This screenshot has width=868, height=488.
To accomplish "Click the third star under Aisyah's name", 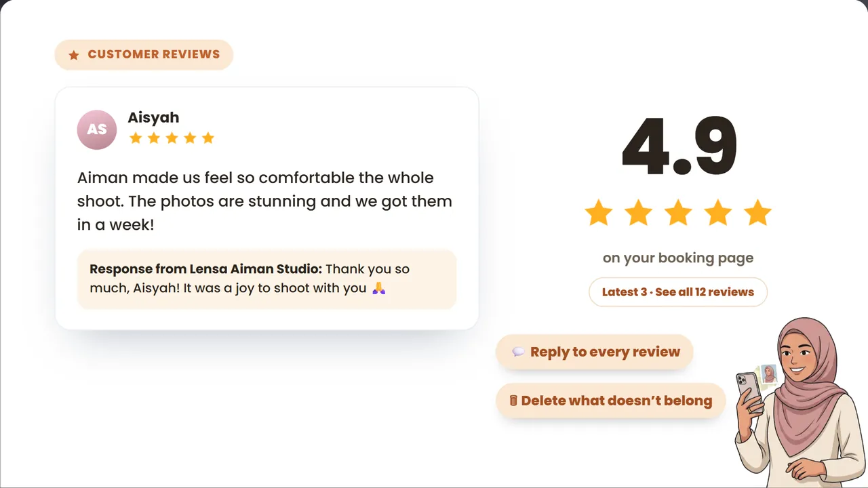I will [x=172, y=138].
